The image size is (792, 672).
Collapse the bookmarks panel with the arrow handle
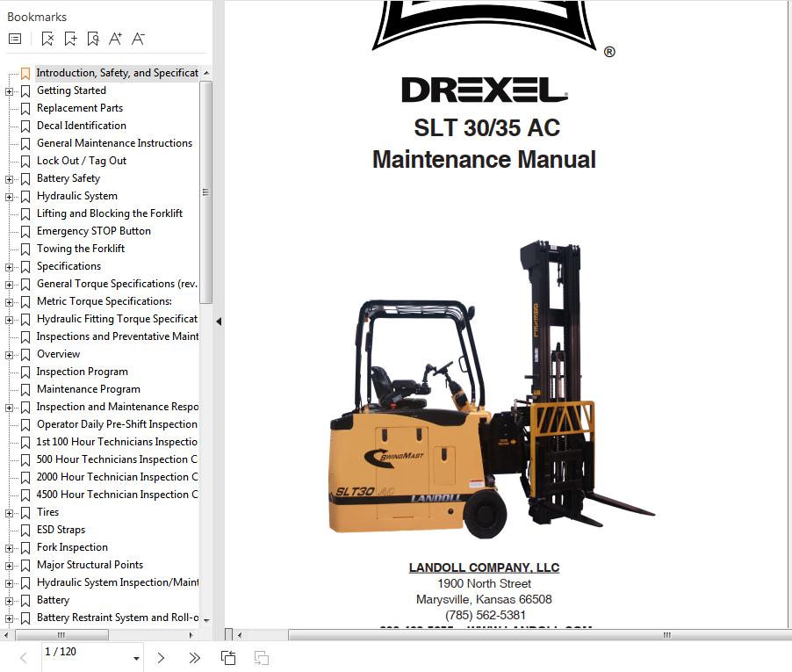click(219, 322)
